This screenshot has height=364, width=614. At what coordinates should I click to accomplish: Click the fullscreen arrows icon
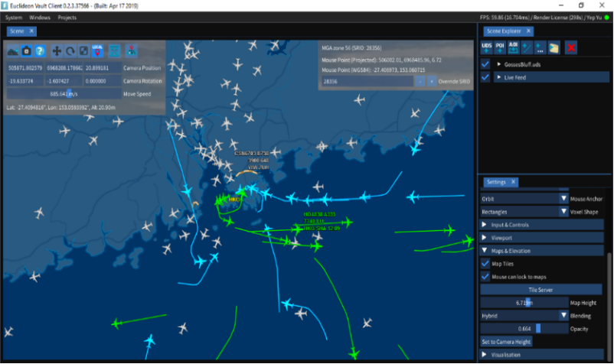pos(114,50)
